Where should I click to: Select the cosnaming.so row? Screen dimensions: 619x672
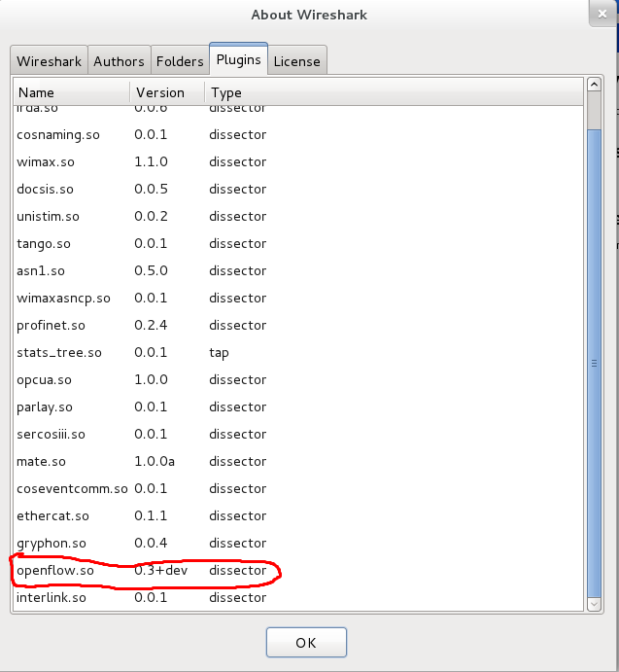click(298, 134)
